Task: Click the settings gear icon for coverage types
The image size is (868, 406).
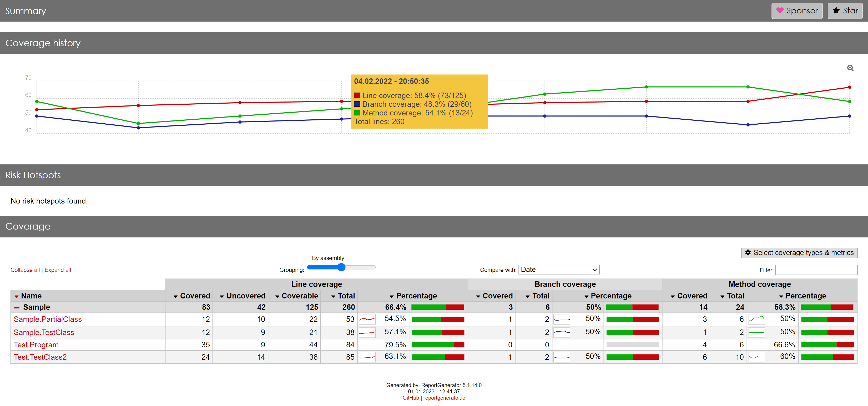Action: (x=748, y=253)
